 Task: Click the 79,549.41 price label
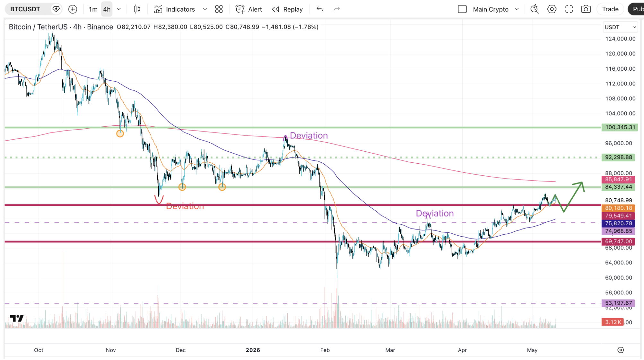tap(618, 216)
